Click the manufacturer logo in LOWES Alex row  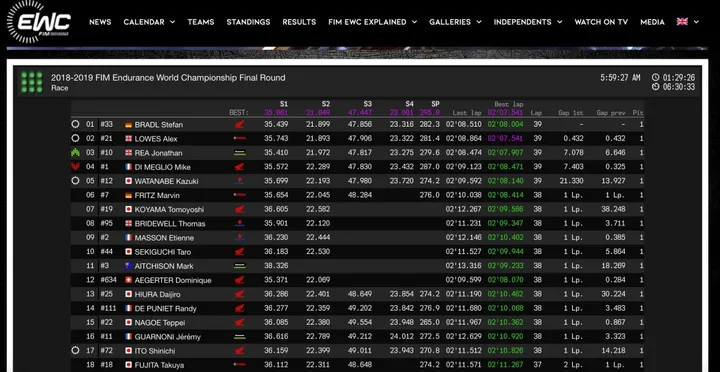[x=239, y=138]
